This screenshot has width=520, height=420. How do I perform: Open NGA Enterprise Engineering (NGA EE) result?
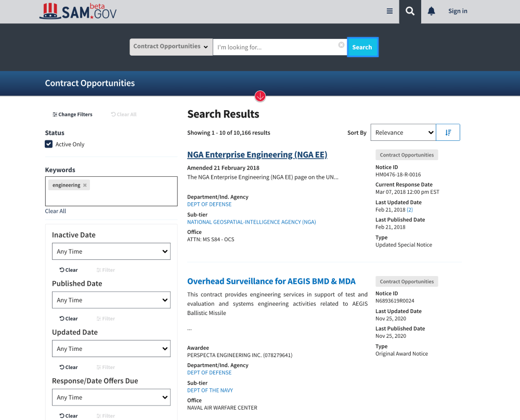[257, 155]
